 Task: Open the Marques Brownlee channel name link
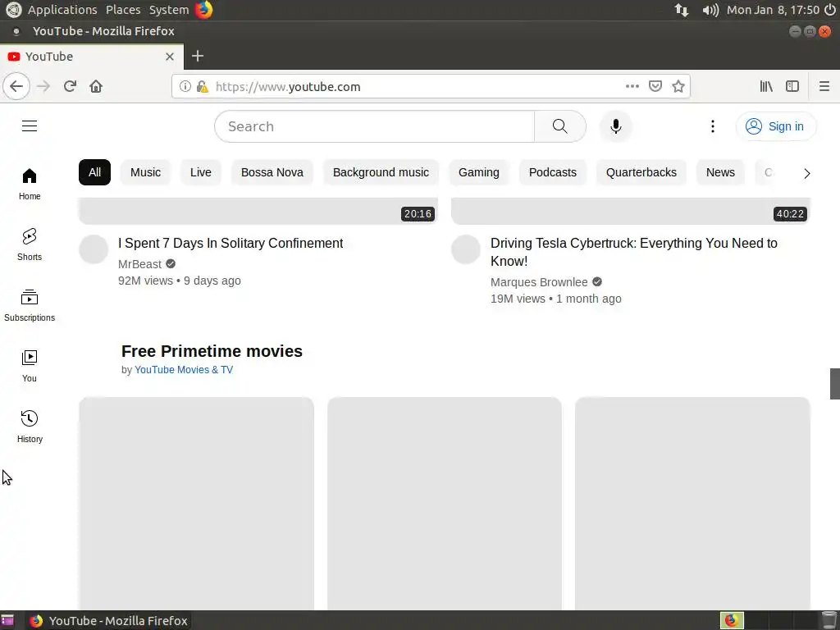pos(539,282)
